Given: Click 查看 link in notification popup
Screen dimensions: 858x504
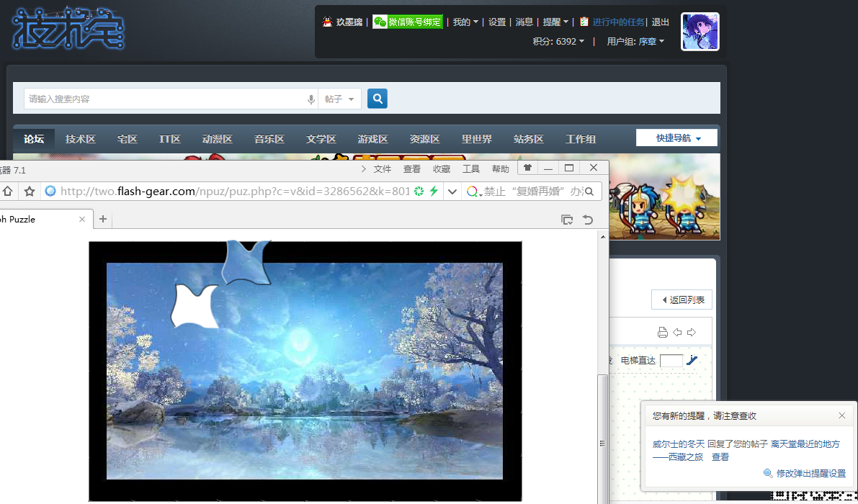Looking at the screenshot, I should 720,457.
